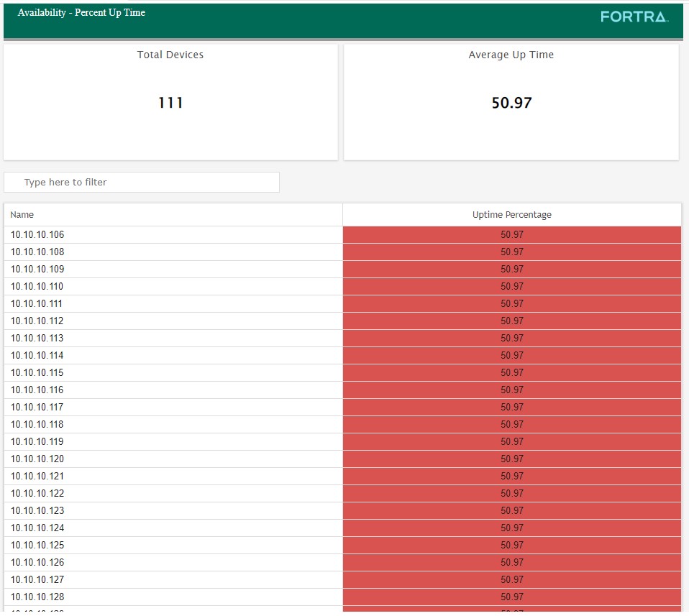Select the Average Up Time value 50.97

point(511,103)
